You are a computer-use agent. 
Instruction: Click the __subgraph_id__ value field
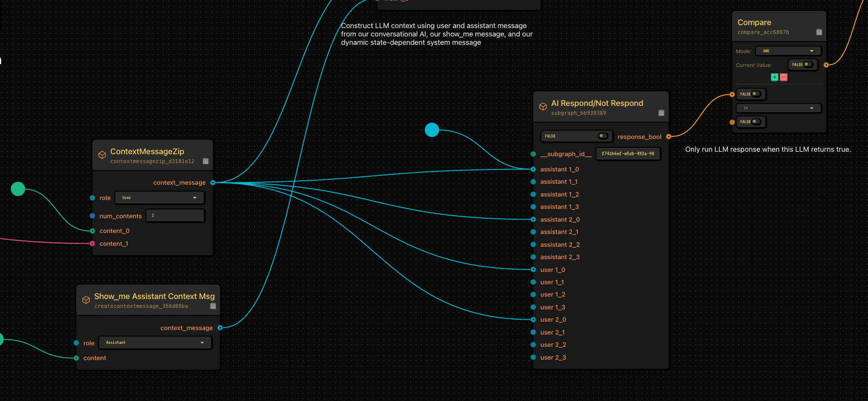click(628, 154)
